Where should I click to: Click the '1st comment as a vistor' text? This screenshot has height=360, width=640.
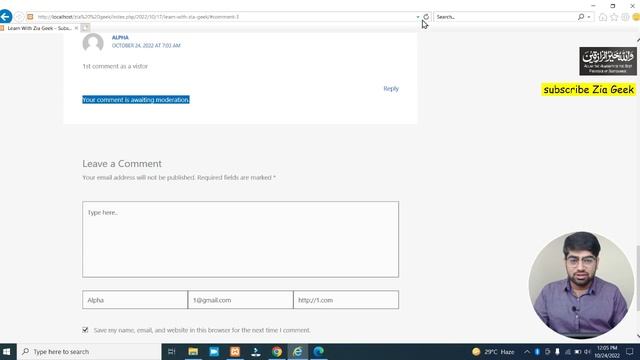[x=115, y=66]
